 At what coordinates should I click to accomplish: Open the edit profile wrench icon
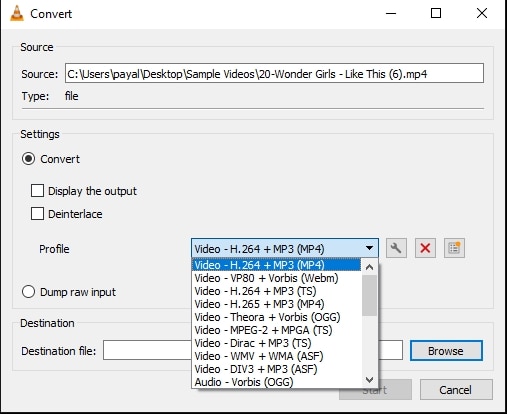396,248
